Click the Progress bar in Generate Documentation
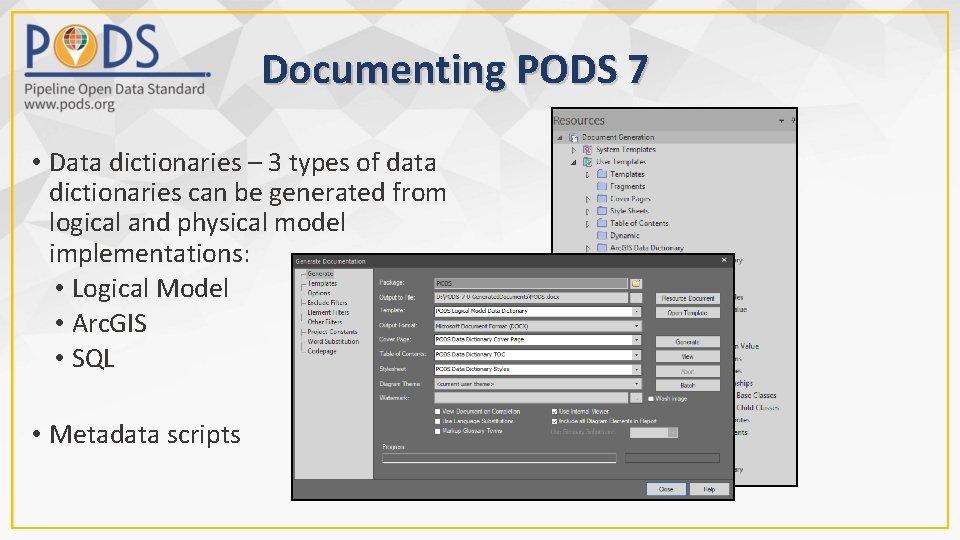This screenshot has height=540, width=960. pos(499,458)
